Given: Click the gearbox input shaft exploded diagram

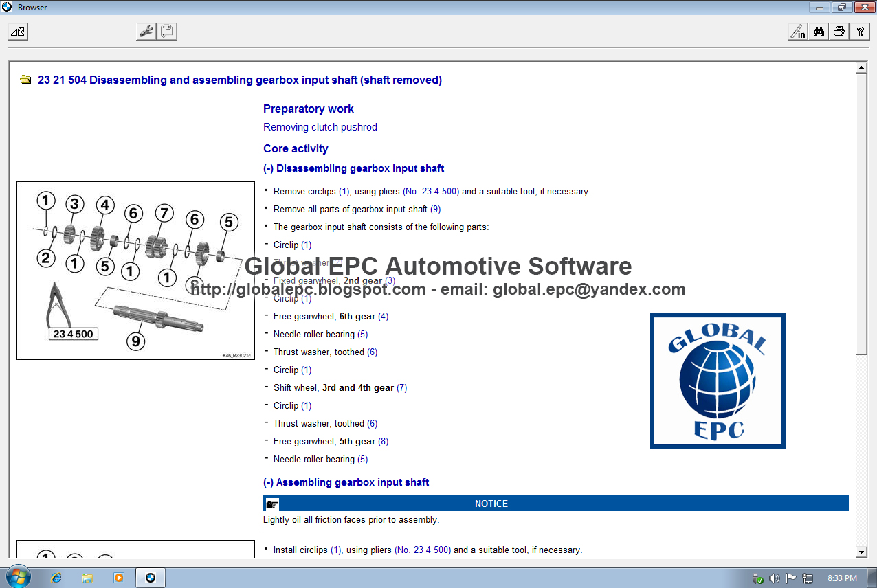Looking at the screenshot, I should 135,269.
